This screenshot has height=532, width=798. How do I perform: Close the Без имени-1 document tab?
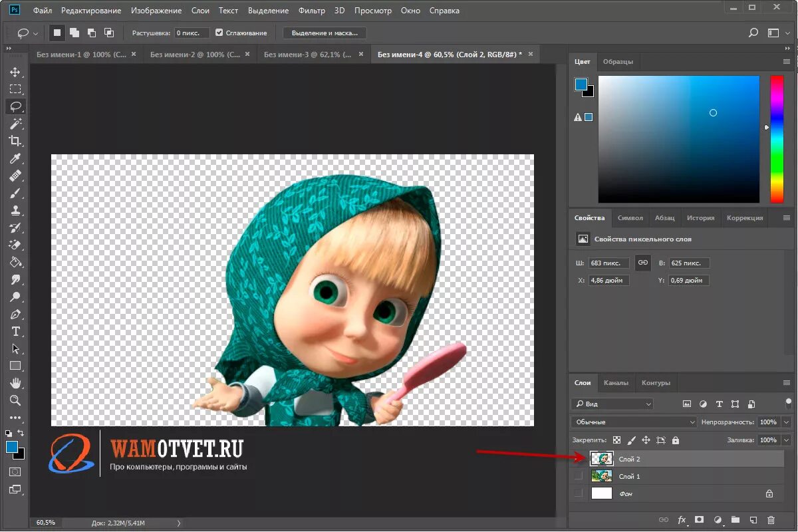(x=134, y=55)
